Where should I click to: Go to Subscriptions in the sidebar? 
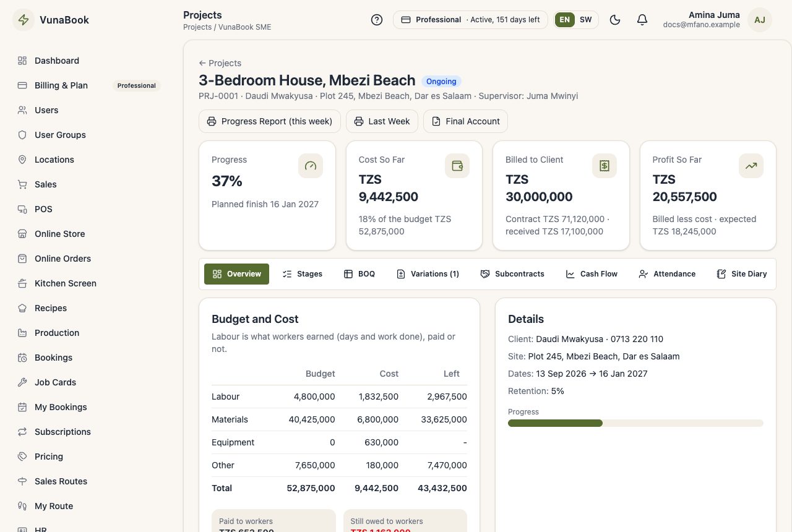tap(89, 432)
